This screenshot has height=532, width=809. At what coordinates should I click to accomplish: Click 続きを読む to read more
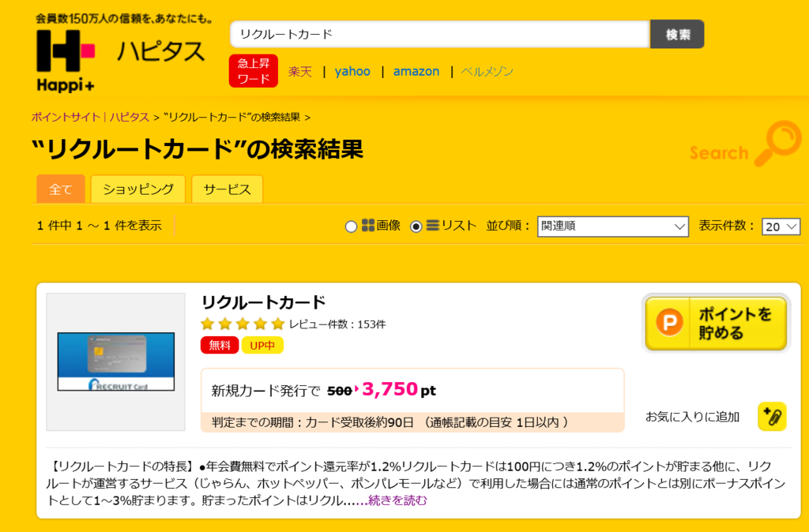[397, 500]
